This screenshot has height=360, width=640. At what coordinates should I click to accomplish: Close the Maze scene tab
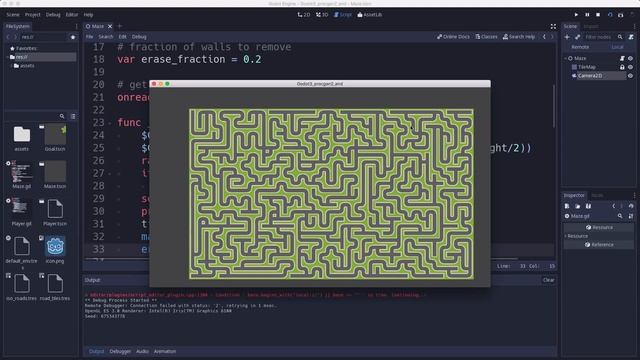click(x=110, y=27)
